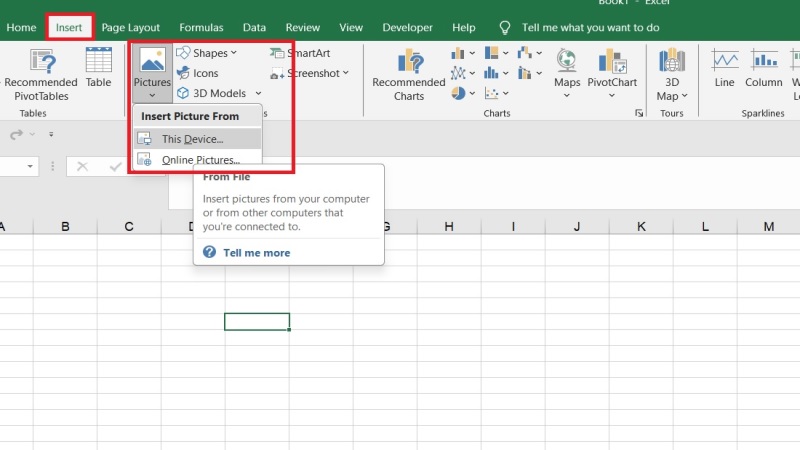Insert a Table from the Tables group
Viewport: 800px width, 450px height.
[x=98, y=68]
